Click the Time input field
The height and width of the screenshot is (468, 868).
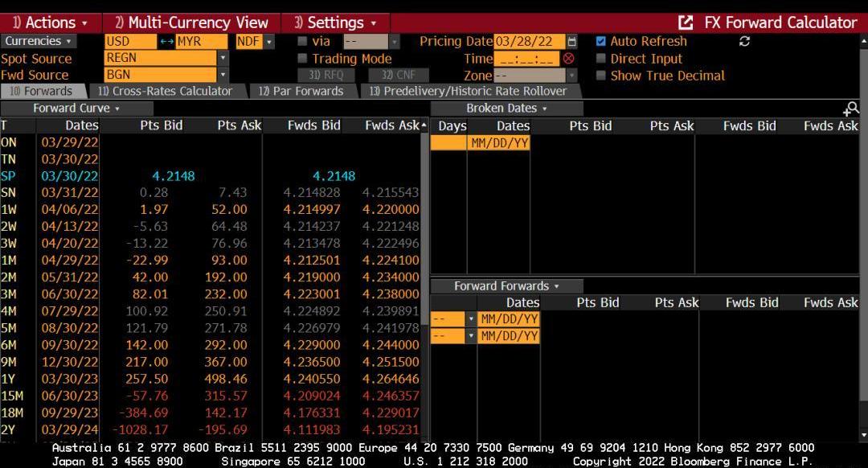tap(526, 59)
